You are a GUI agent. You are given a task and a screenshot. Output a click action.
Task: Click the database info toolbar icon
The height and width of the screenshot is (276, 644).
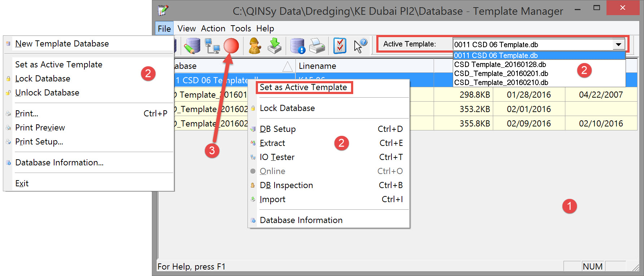pos(298,46)
